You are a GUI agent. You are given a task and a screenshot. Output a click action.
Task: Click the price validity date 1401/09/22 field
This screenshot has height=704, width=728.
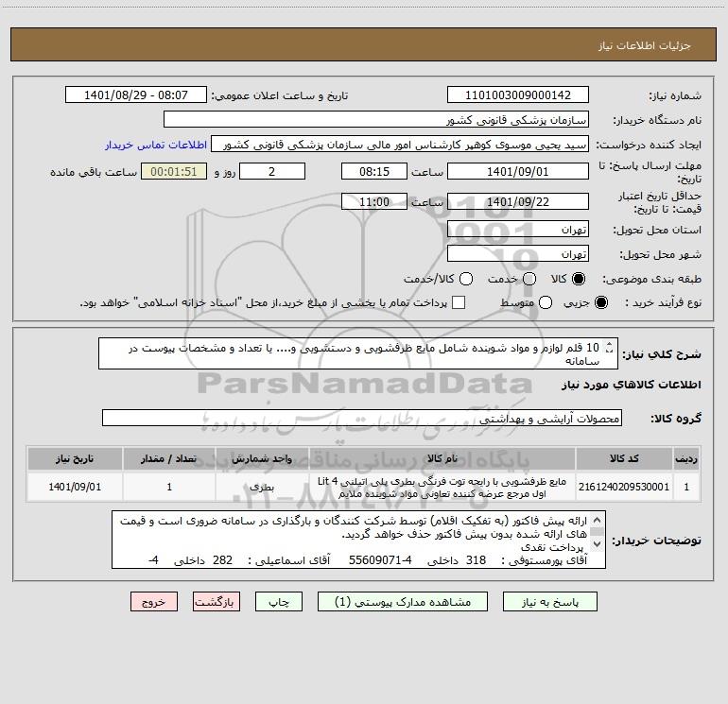[518, 201]
